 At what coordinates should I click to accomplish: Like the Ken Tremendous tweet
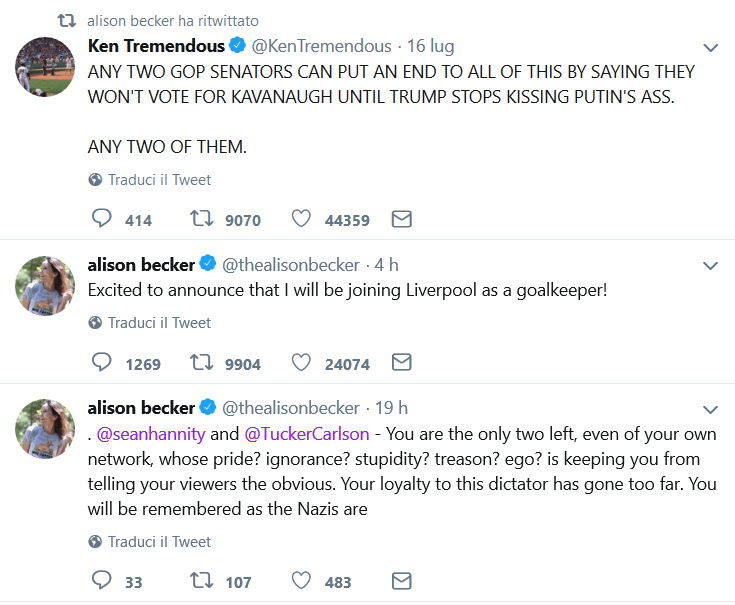pyautogui.click(x=301, y=219)
